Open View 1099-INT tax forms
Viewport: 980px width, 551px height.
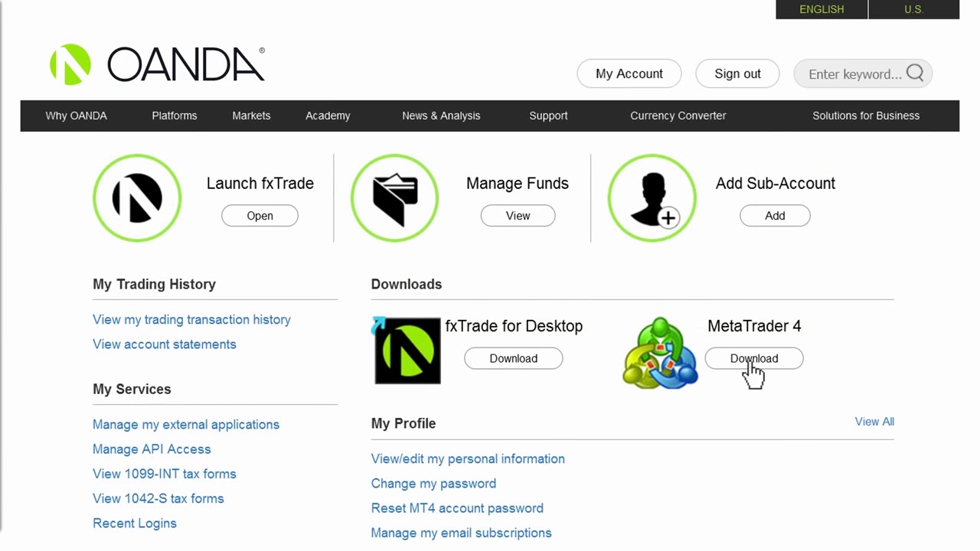pyautogui.click(x=165, y=474)
